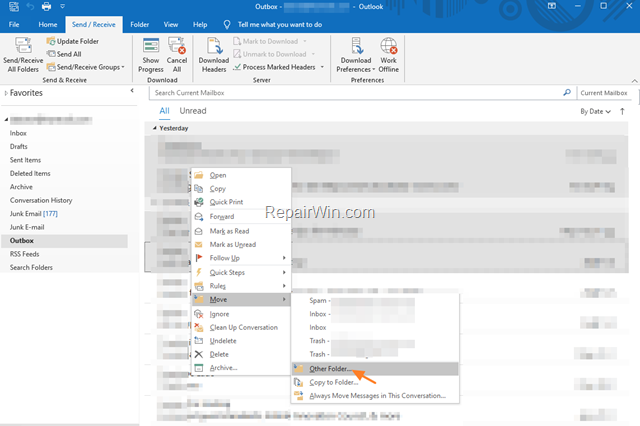
Task: Collapse the mailbox account tree
Action: [x=6, y=120]
